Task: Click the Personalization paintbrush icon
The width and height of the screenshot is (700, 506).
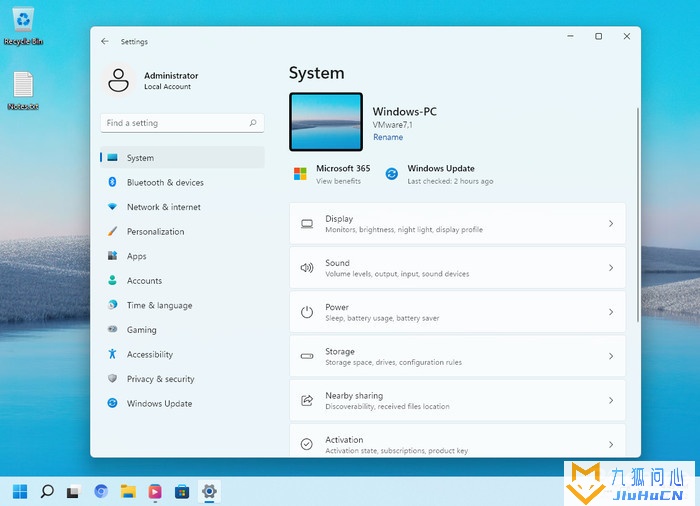Action: click(112, 231)
